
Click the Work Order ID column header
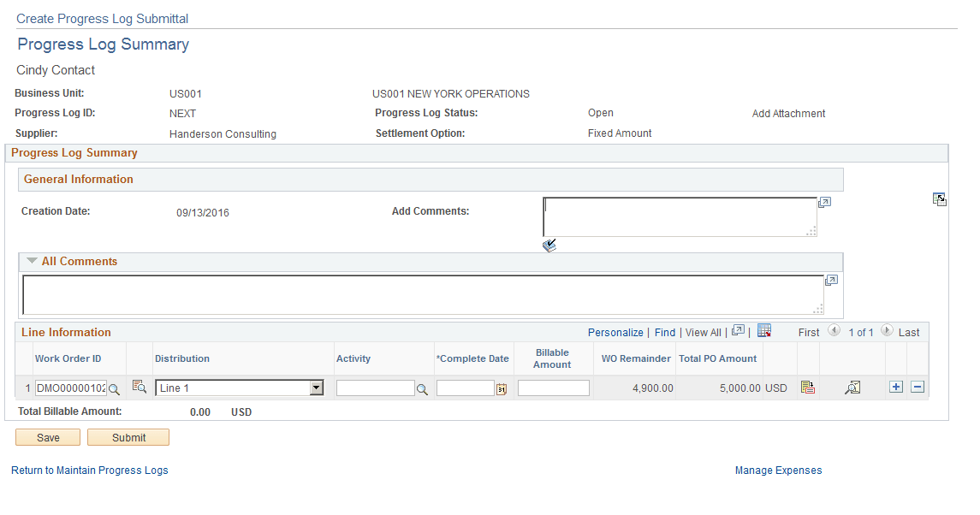tap(68, 358)
